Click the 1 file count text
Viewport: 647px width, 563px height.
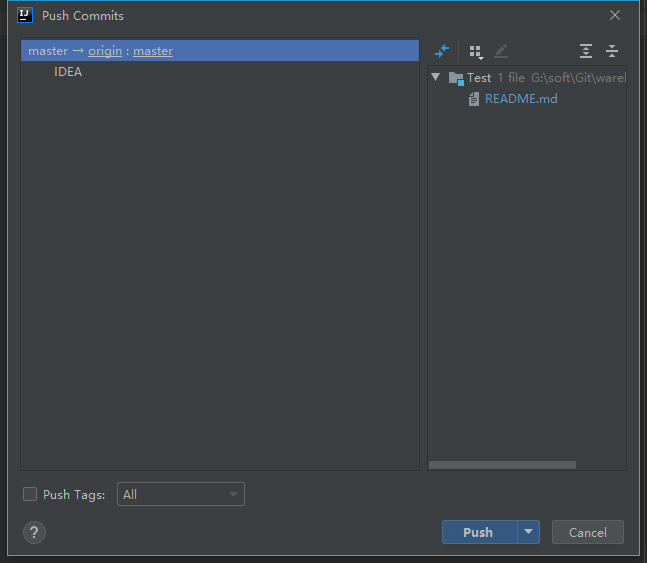[511, 78]
